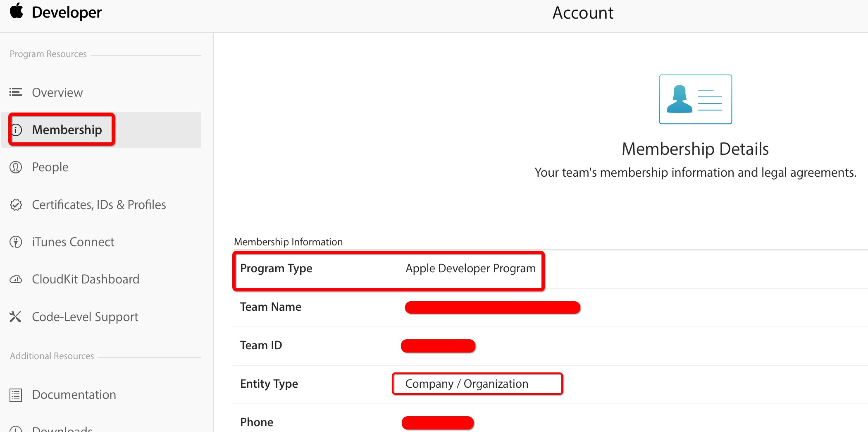
Task: Click the Company / Organization entity value
Action: pyautogui.click(x=467, y=384)
